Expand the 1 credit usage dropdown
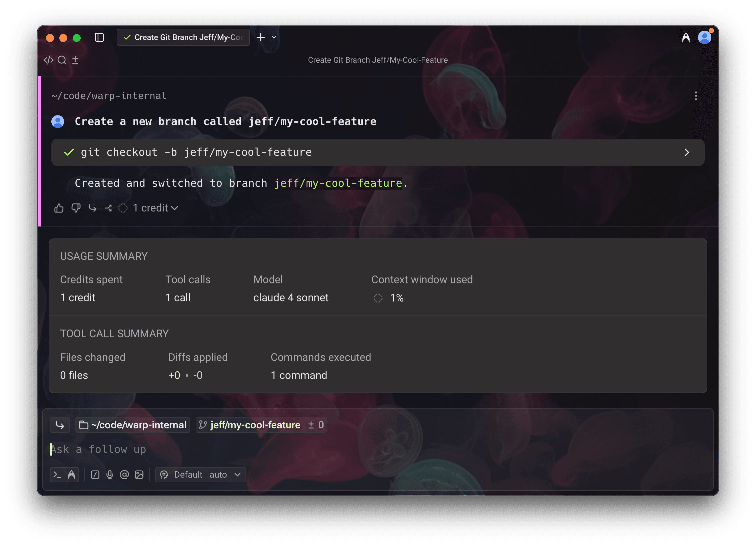This screenshot has width=756, height=545. tap(155, 208)
